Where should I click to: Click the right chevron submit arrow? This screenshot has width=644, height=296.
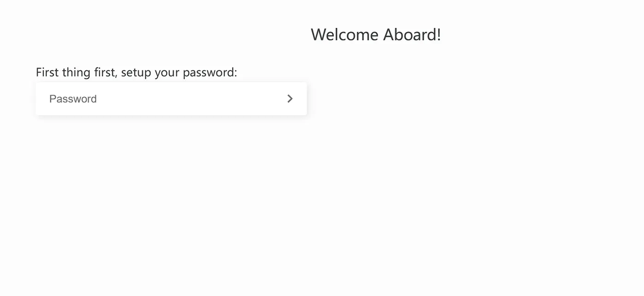point(290,99)
